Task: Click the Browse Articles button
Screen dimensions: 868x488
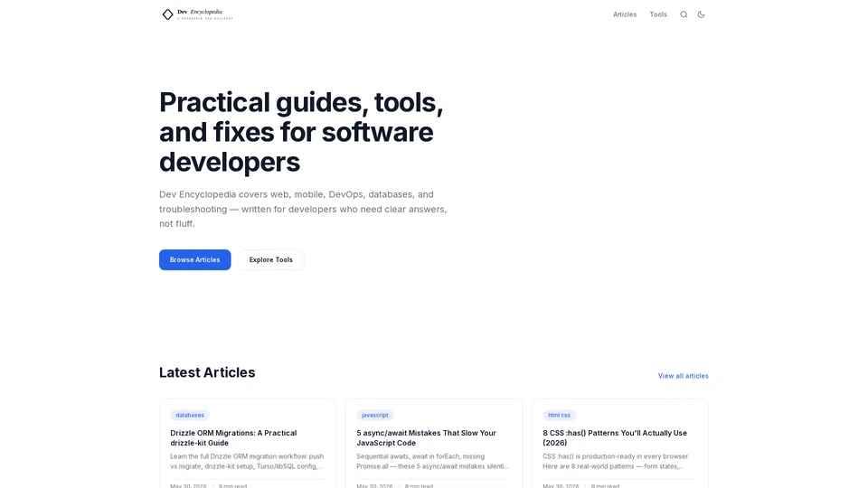Action: [195, 259]
